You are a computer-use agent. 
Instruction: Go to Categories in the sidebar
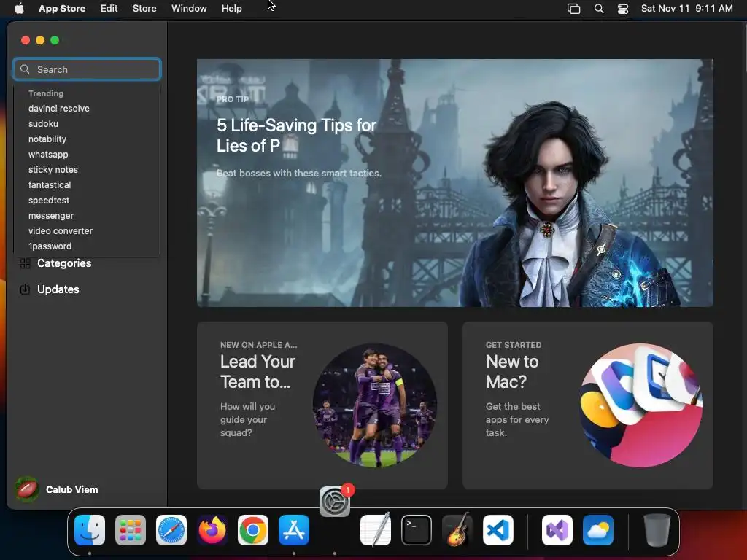tap(64, 263)
